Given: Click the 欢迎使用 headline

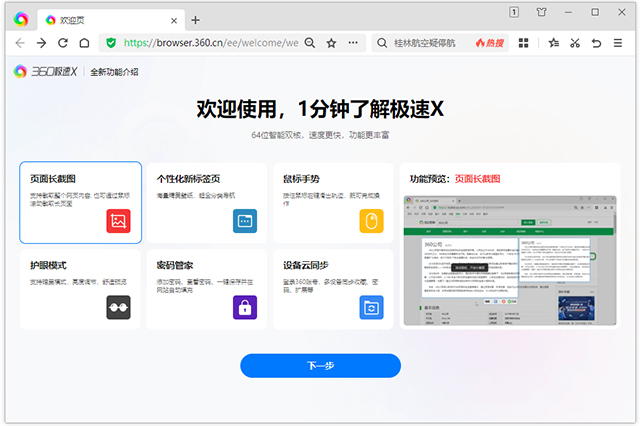Looking at the screenshot, I should 320,109.
